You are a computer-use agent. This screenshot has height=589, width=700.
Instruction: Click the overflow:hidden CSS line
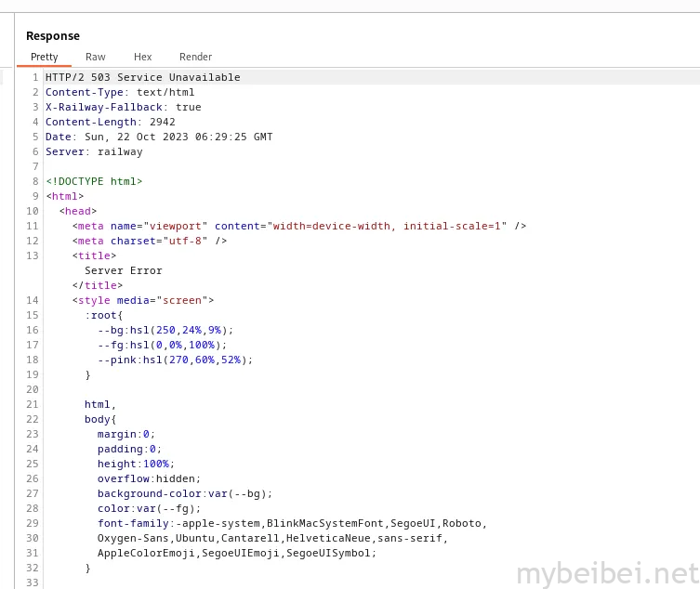(149, 478)
